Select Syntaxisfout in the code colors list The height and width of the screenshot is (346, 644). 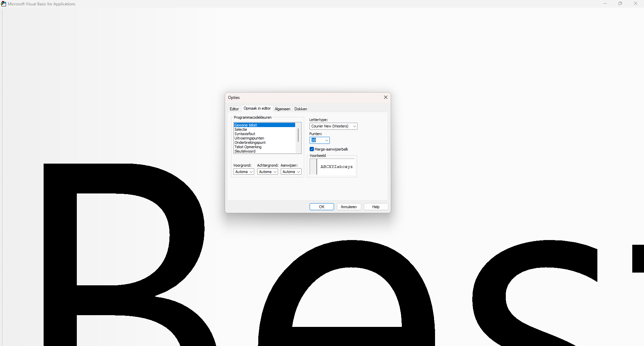tap(245, 134)
